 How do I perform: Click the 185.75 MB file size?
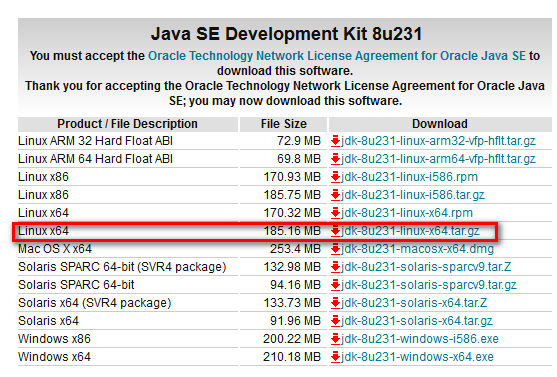(x=292, y=195)
